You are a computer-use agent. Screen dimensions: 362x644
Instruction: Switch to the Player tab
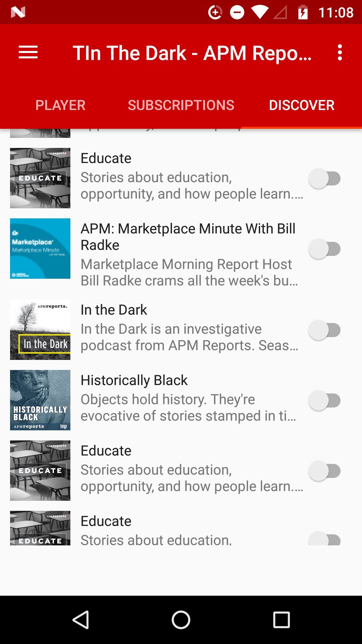click(60, 105)
